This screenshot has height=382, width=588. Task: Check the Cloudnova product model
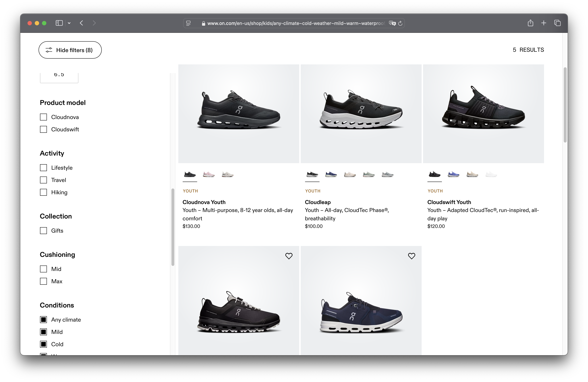pos(43,117)
